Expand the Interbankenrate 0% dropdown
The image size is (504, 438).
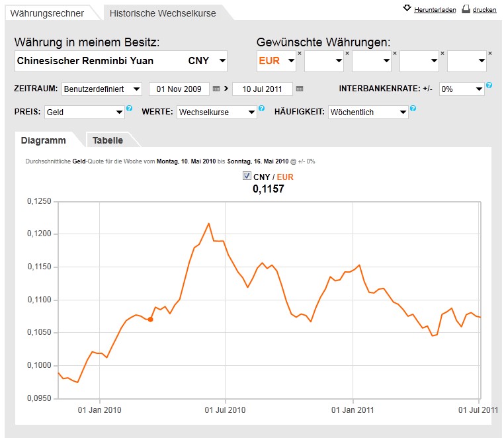(461, 89)
